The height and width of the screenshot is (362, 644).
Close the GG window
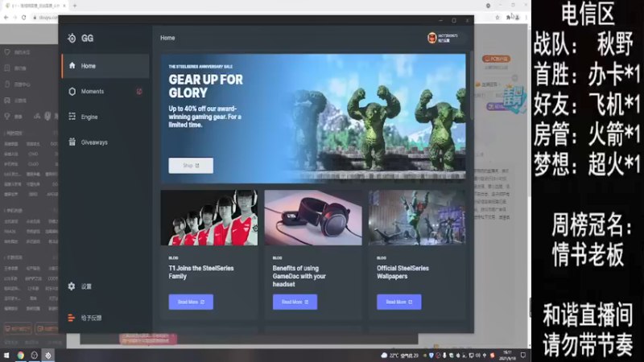point(467,21)
